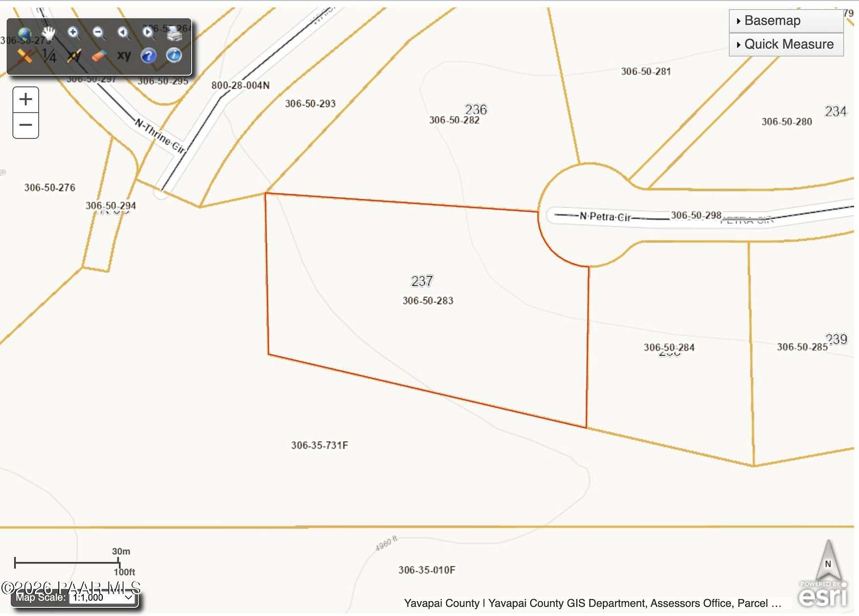Click the globe full-extent icon
The height and width of the screenshot is (616, 859).
25,34
